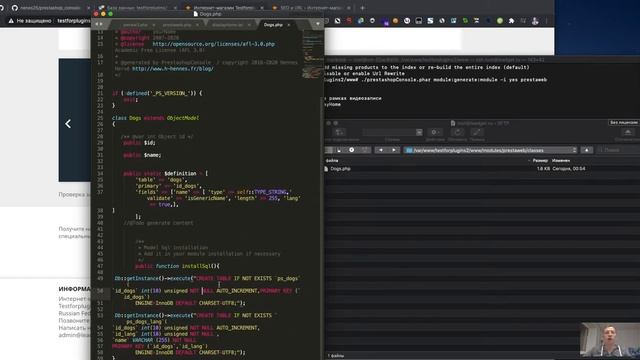This screenshot has height=360, width=640.
Task: Click the Cyberduck search field
Action: point(618,150)
